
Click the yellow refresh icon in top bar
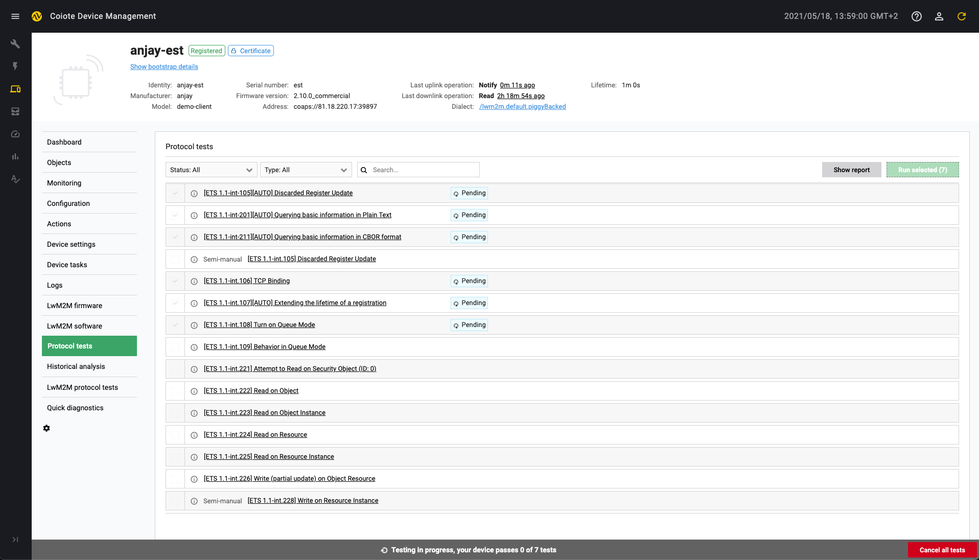961,16
